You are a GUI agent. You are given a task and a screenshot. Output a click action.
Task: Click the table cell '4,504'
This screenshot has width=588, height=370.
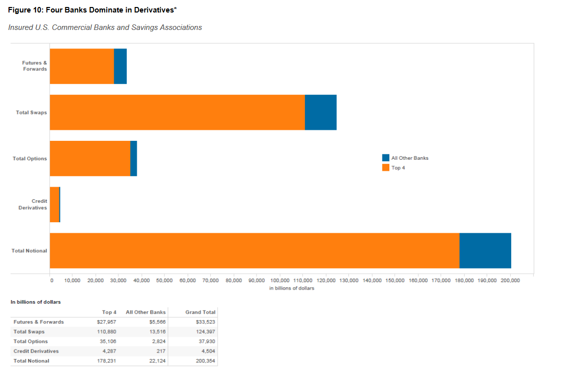click(x=209, y=351)
